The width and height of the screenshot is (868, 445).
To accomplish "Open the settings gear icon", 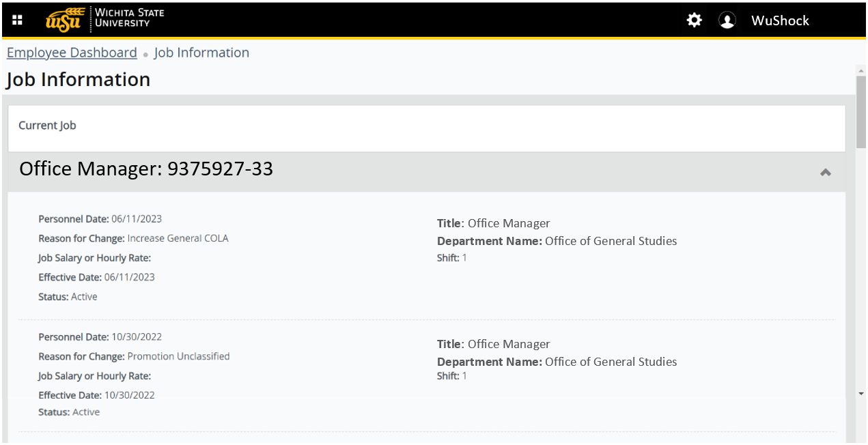I will coord(694,20).
